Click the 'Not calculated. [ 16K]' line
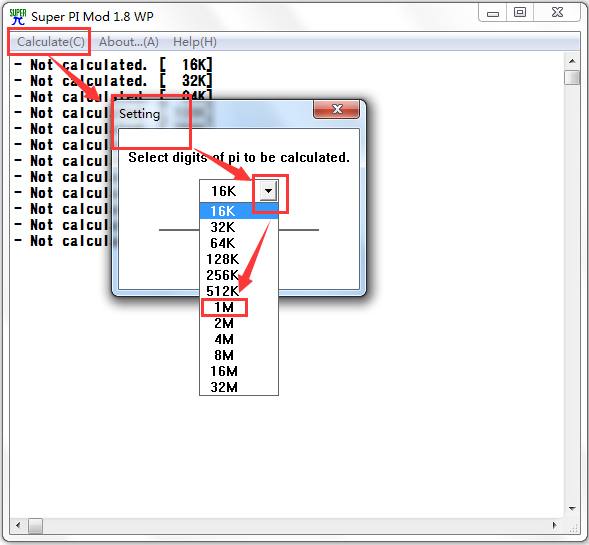 (113, 65)
